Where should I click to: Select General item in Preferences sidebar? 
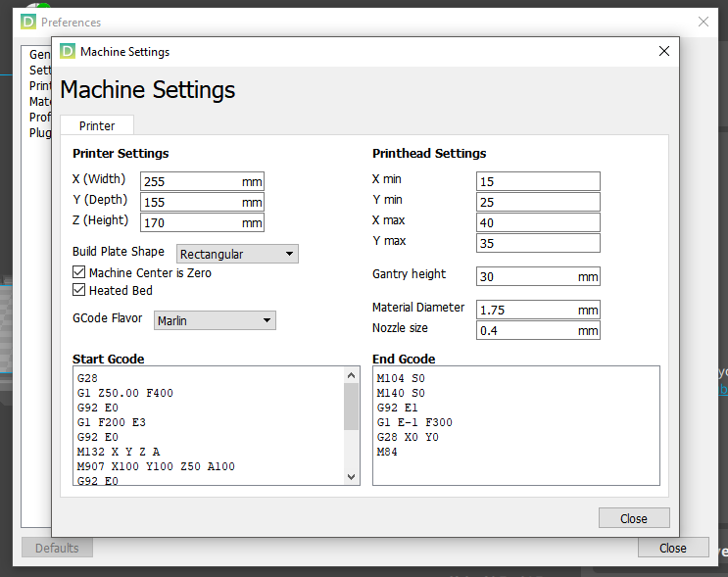coord(40,54)
